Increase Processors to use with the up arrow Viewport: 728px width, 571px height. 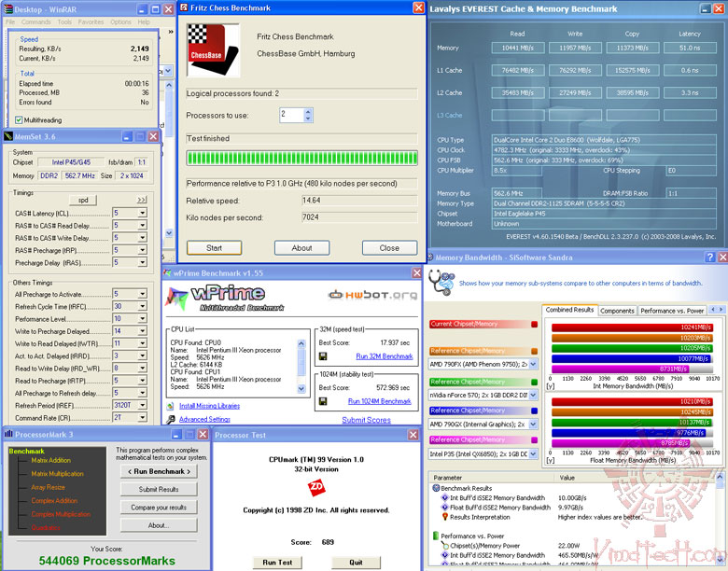tap(308, 112)
